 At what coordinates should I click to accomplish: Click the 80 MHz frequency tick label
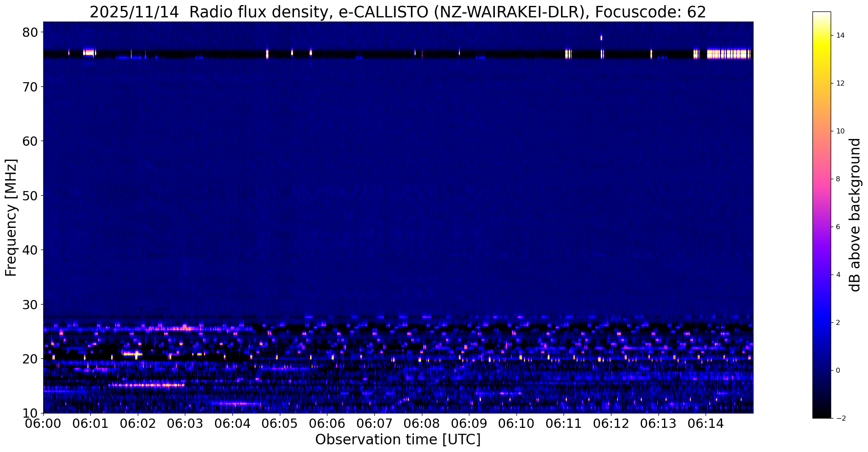(30, 32)
